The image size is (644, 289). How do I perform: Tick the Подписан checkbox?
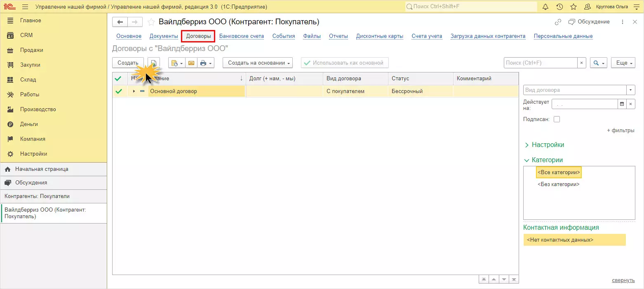tap(557, 119)
